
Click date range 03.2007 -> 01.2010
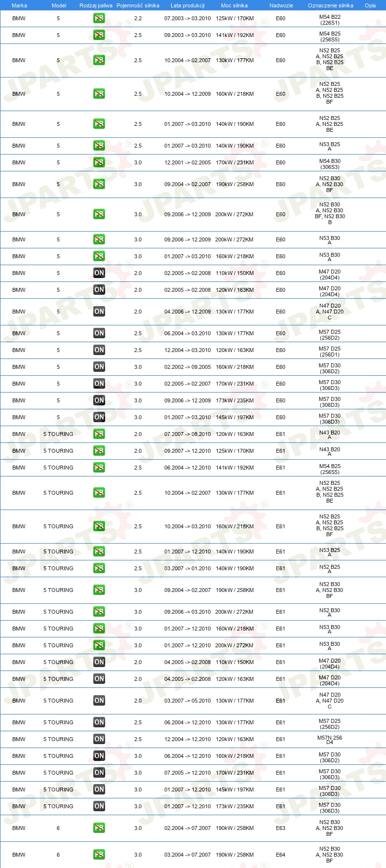(188, 568)
